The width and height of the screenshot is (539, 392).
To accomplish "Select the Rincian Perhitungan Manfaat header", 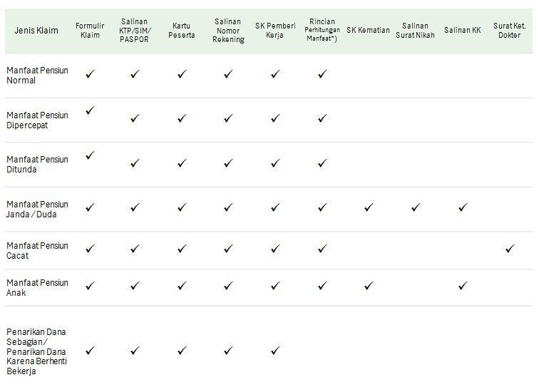I will tap(322, 30).
